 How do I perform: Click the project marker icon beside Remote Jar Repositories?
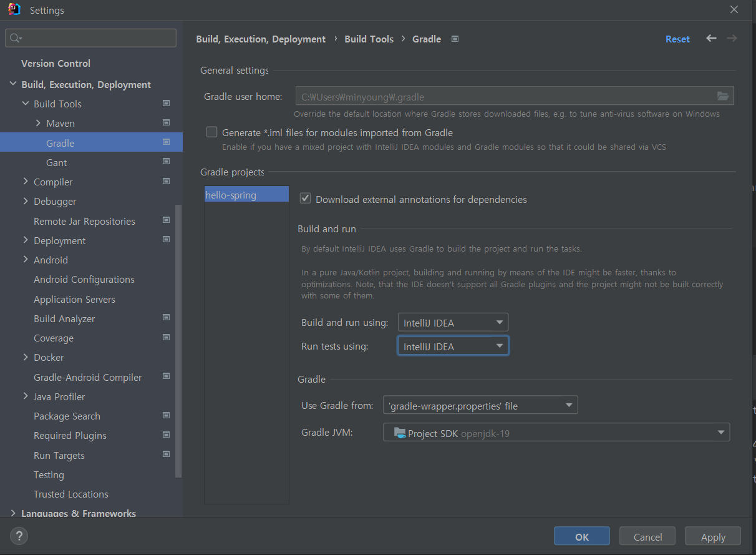pyautogui.click(x=166, y=220)
